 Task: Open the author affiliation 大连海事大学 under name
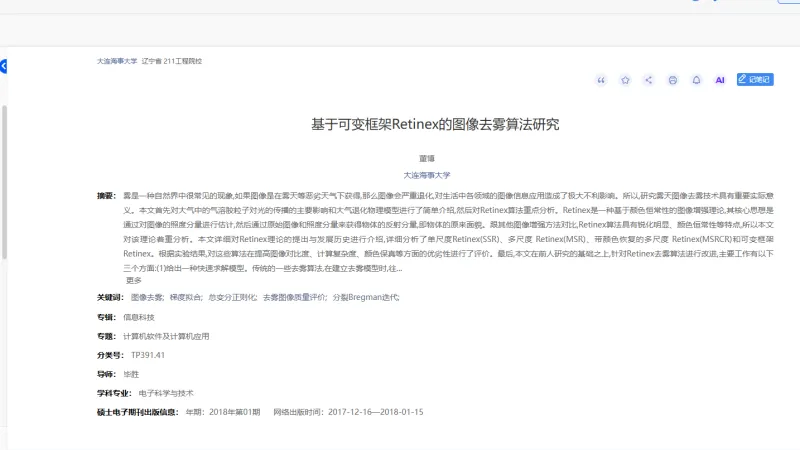pos(427,174)
